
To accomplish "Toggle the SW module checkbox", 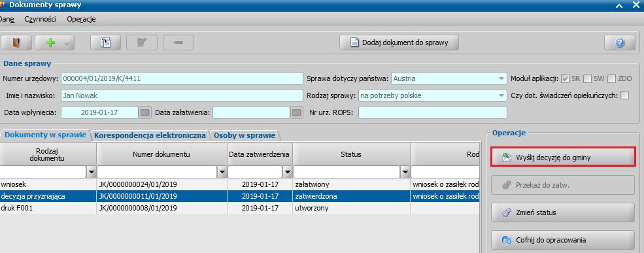I will point(587,78).
